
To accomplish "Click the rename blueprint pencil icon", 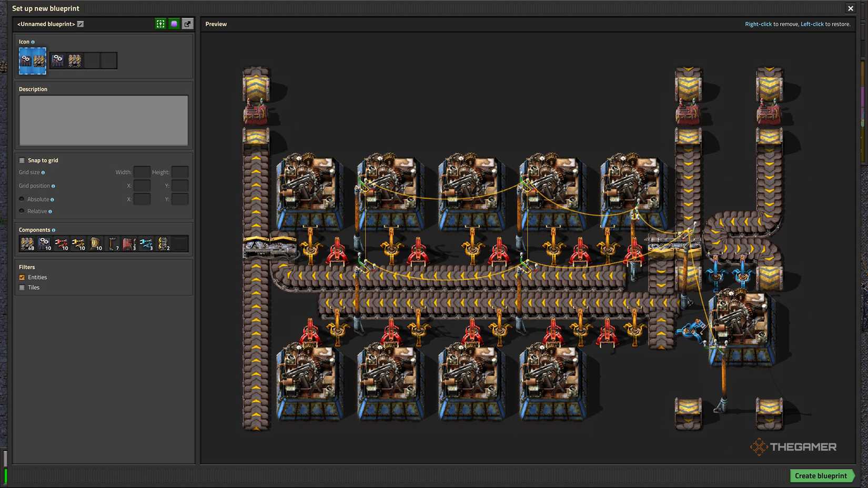I will tap(80, 24).
